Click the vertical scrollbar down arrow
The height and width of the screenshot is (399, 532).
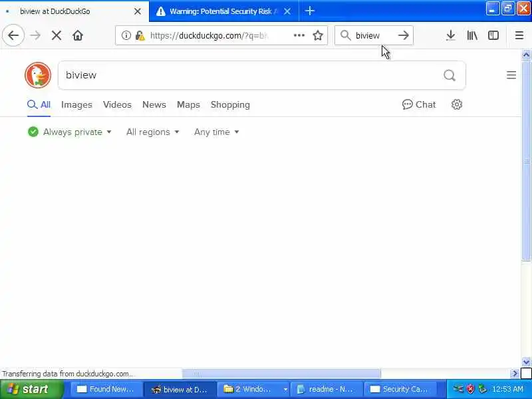click(x=526, y=362)
